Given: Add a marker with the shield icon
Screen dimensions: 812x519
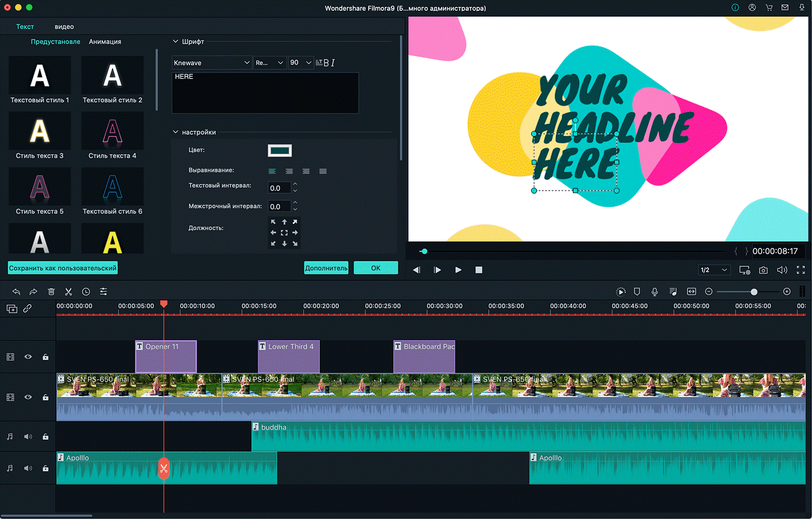Looking at the screenshot, I should [637, 292].
